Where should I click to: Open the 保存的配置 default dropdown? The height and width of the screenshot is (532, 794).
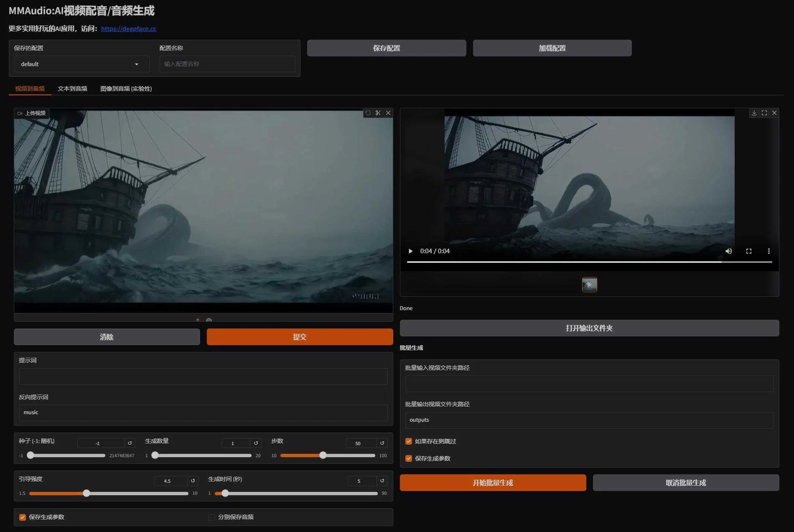click(81, 64)
